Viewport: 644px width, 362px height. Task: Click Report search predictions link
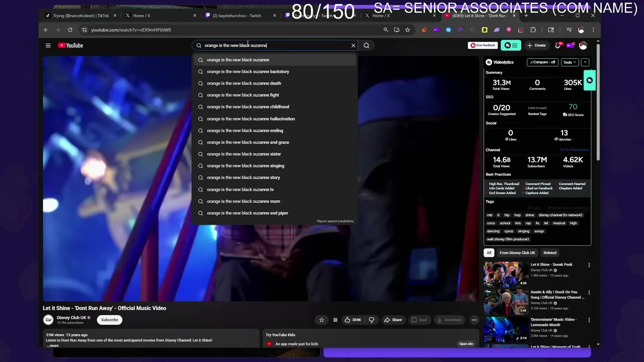tap(335, 221)
